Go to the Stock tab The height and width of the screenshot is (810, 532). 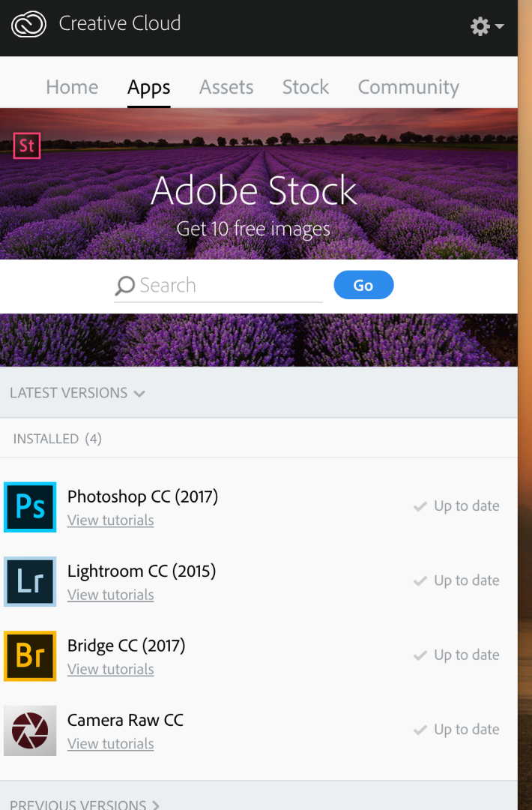pos(306,87)
